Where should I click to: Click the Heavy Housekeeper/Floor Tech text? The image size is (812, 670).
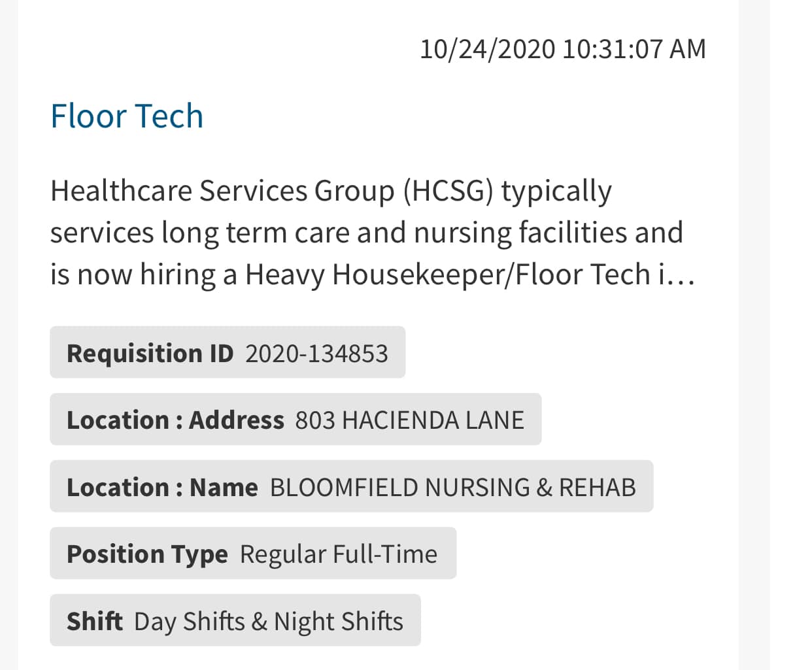pos(448,275)
